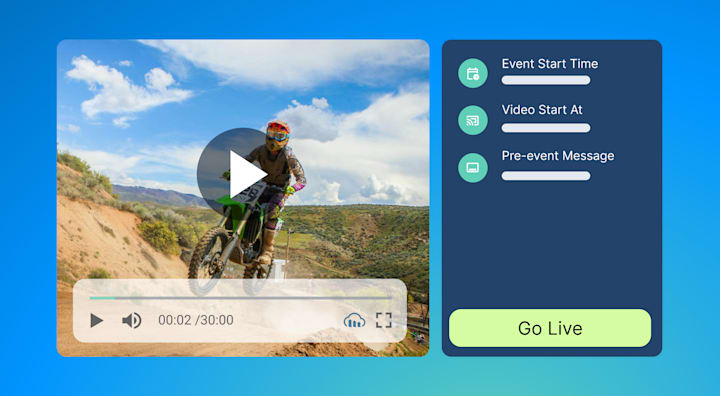Click the Pre-event Message screen icon

tap(473, 168)
